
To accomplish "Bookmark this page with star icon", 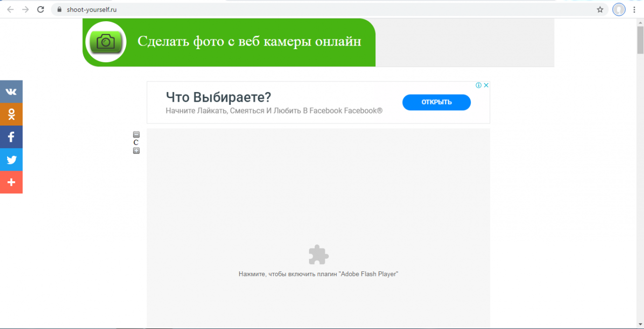I will (x=600, y=9).
